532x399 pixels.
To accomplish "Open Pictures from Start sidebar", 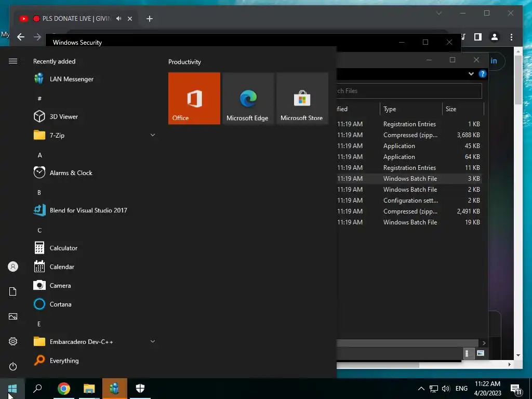I will point(13,316).
